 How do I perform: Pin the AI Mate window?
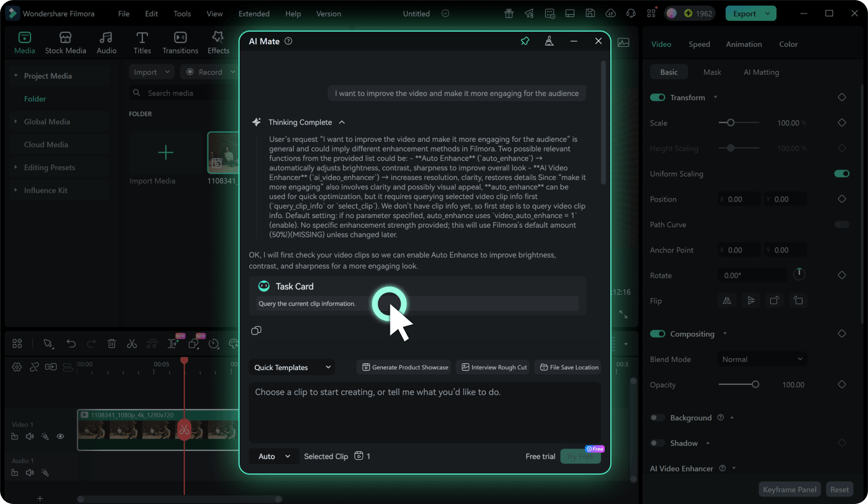pyautogui.click(x=525, y=41)
